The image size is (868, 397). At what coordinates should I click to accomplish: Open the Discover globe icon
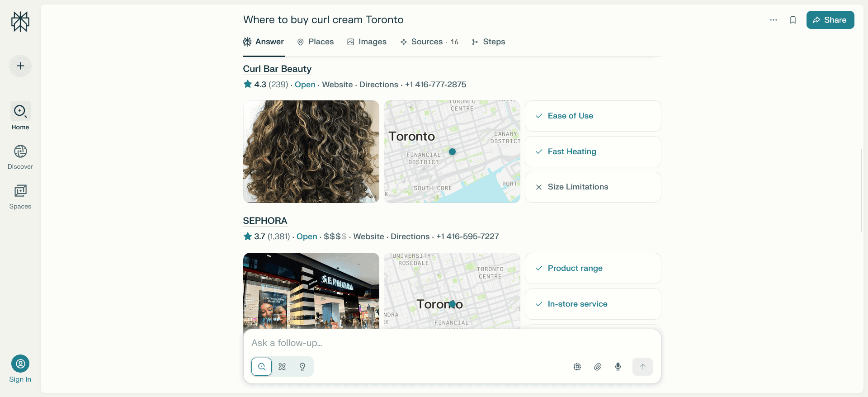pos(20,151)
